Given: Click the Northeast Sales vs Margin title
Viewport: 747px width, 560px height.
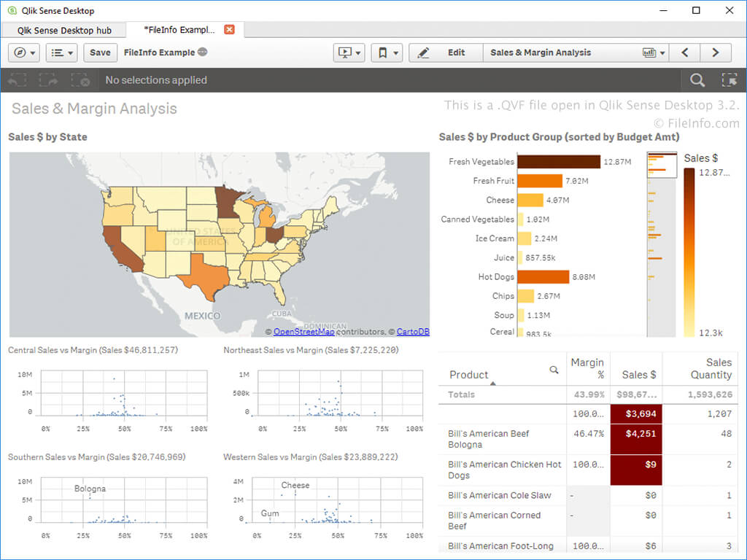Looking at the screenshot, I should click(x=311, y=350).
